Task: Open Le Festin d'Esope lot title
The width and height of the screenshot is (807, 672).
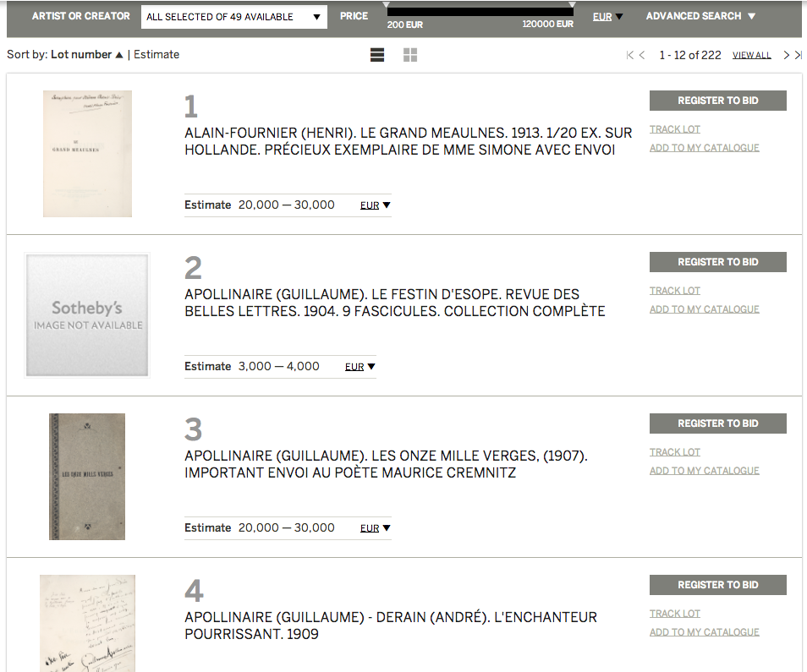Action: click(x=395, y=303)
